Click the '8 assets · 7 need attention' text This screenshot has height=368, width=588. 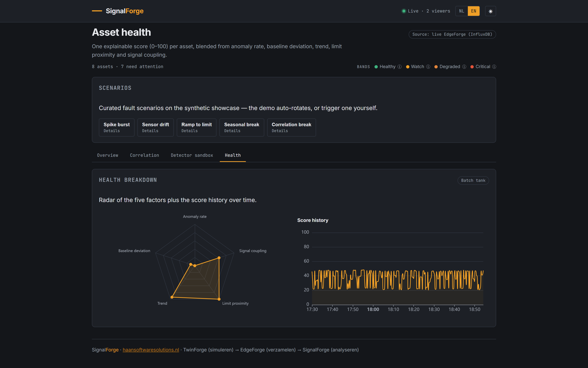pyautogui.click(x=128, y=67)
